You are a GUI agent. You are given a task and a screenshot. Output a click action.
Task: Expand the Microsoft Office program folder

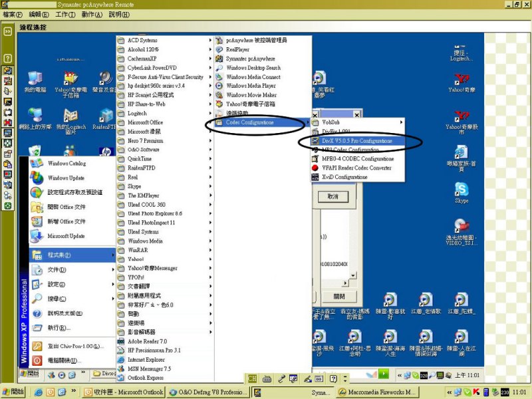[164, 122]
